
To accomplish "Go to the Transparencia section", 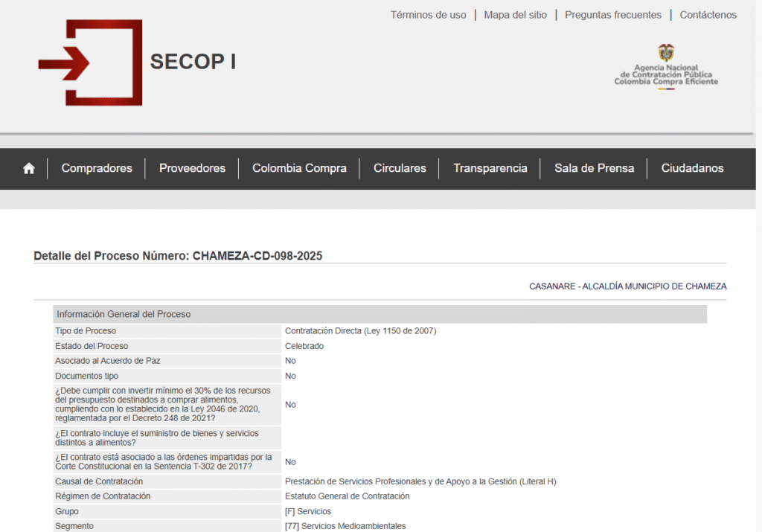I will pos(490,168).
